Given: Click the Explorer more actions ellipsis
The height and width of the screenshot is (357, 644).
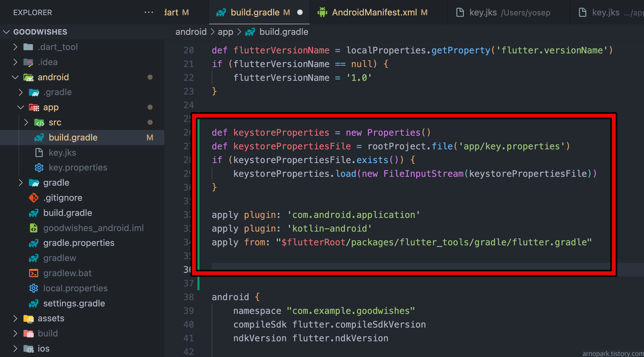Looking at the screenshot, I should pyautogui.click(x=149, y=12).
